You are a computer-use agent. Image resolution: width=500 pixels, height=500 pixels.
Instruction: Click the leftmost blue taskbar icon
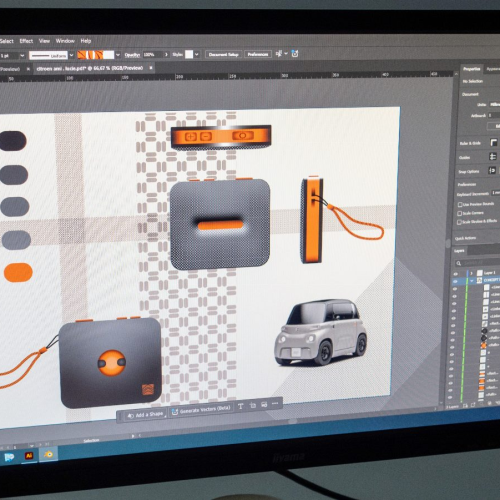point(9,457)
